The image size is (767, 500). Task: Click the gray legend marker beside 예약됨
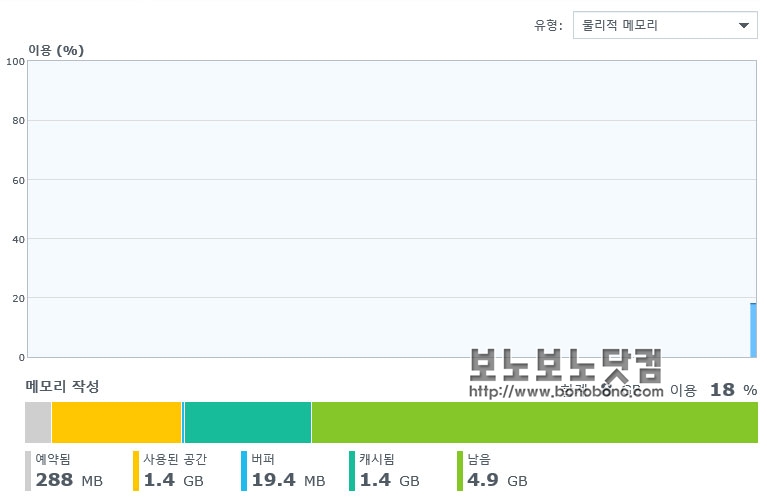click(28, 471)
